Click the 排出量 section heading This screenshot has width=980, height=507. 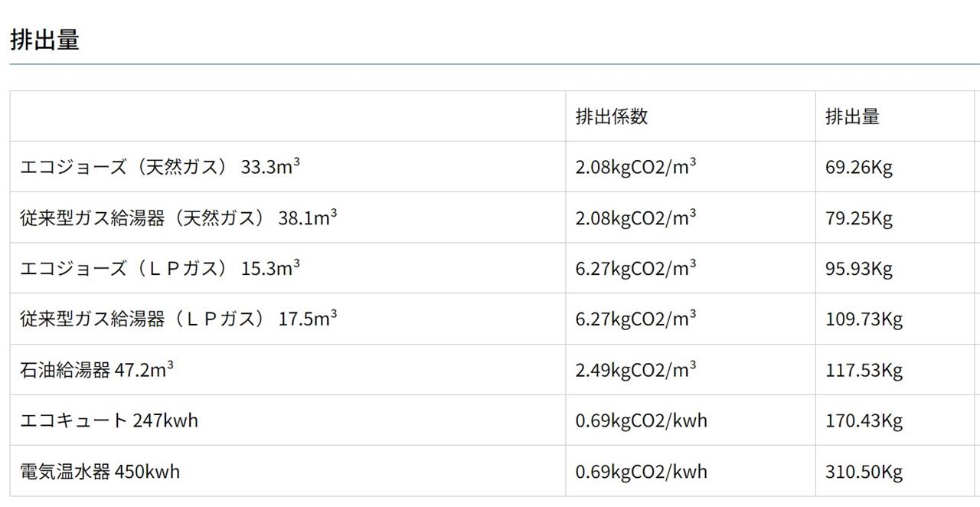pyautogui.click(x=44, y=40)
